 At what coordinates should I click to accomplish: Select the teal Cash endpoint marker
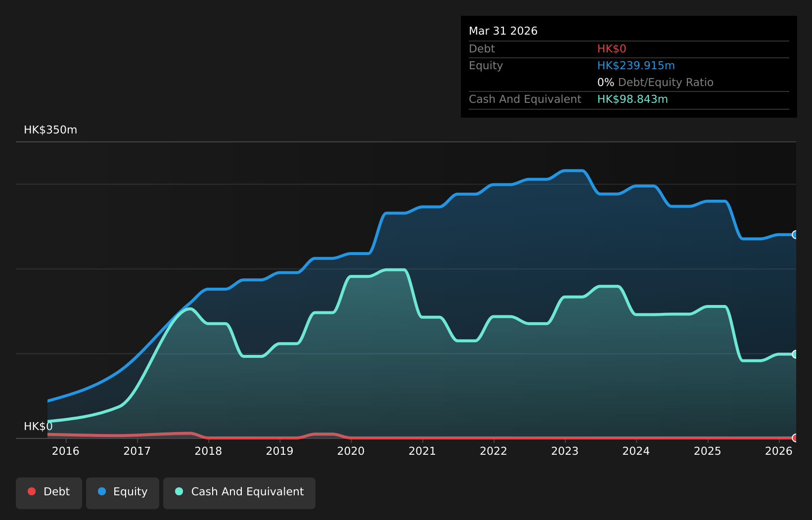pos(795,354)
